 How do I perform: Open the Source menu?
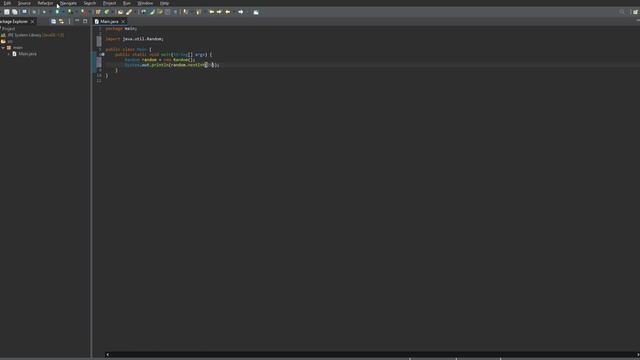click(24, 3)
